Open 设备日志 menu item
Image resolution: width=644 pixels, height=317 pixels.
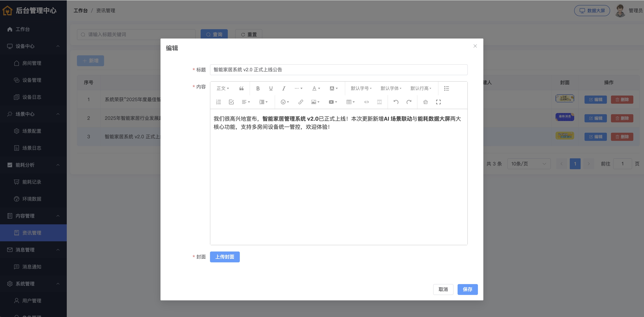(x=33, y=97)
